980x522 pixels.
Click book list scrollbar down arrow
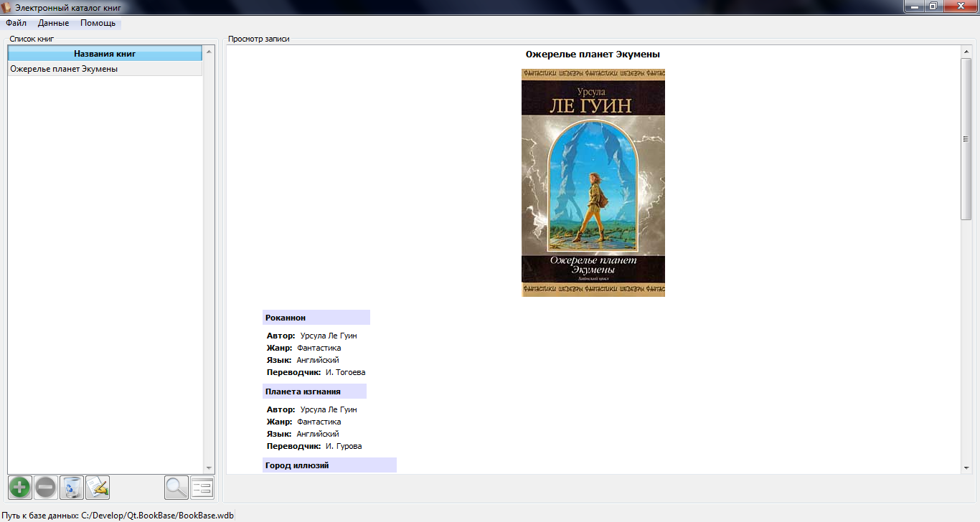click(209, 468)
